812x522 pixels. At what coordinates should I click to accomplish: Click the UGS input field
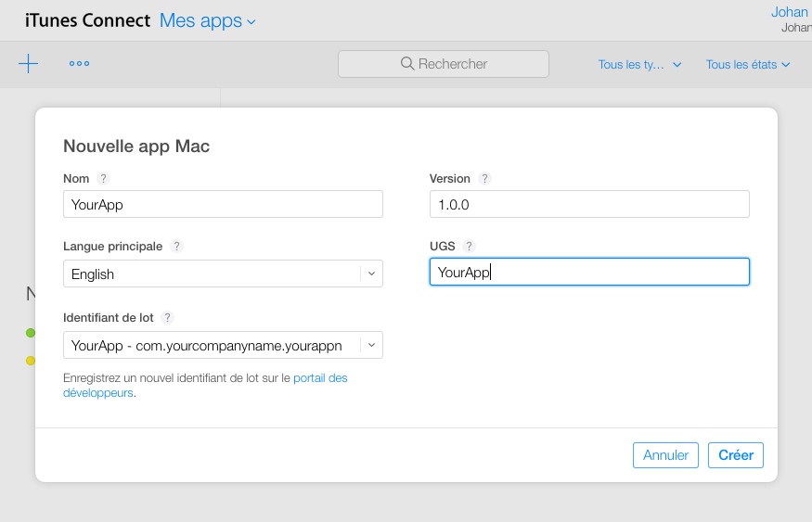(x=588, y=273)
